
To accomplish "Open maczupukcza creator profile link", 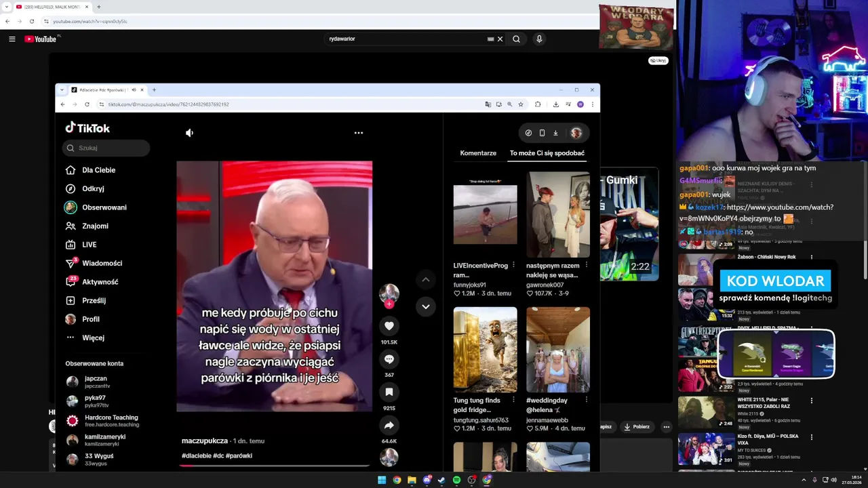I will (x=205, y=441).
